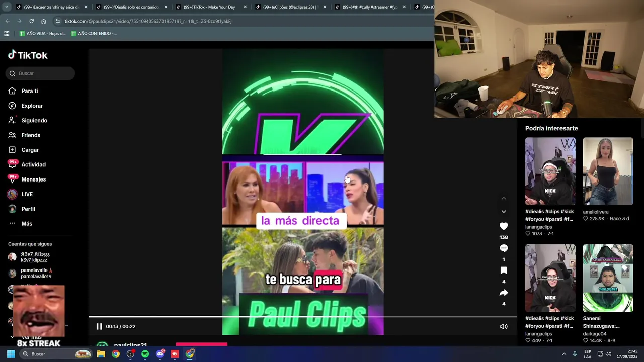Open the lanangaclips video with 1073 likes
The height and width of the screenshot is (362, 644).
(550, 171)
